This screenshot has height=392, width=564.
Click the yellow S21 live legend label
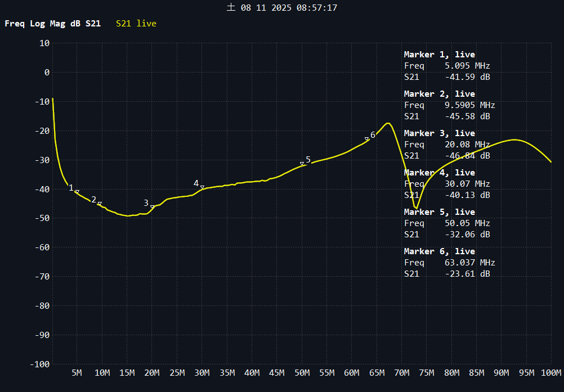[136, 24]
